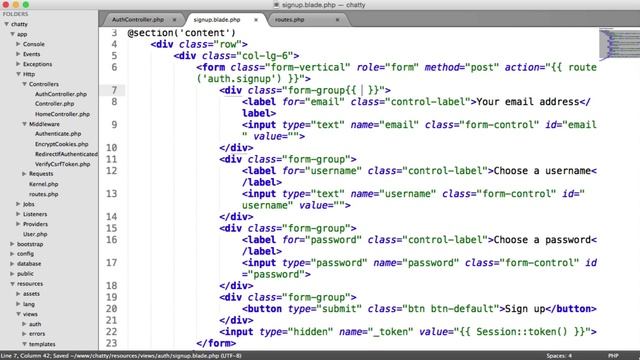
Task: Close the signup.blade.php tab
Action: pos(256,20)
